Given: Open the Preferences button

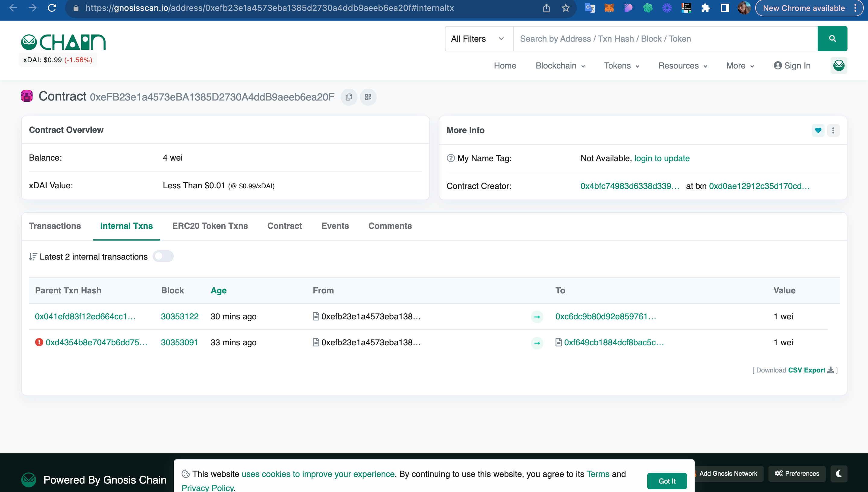Looking at the screenshot, I should (797, 473).
